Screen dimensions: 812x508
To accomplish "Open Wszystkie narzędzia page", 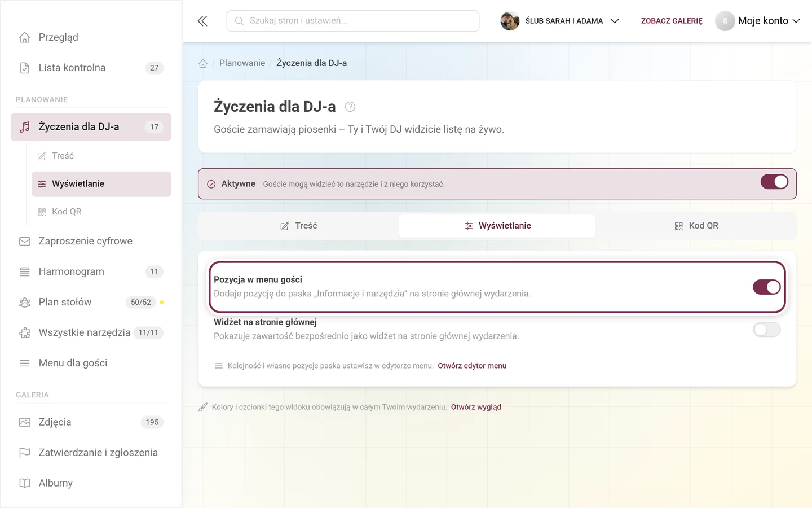I will 91,332.
